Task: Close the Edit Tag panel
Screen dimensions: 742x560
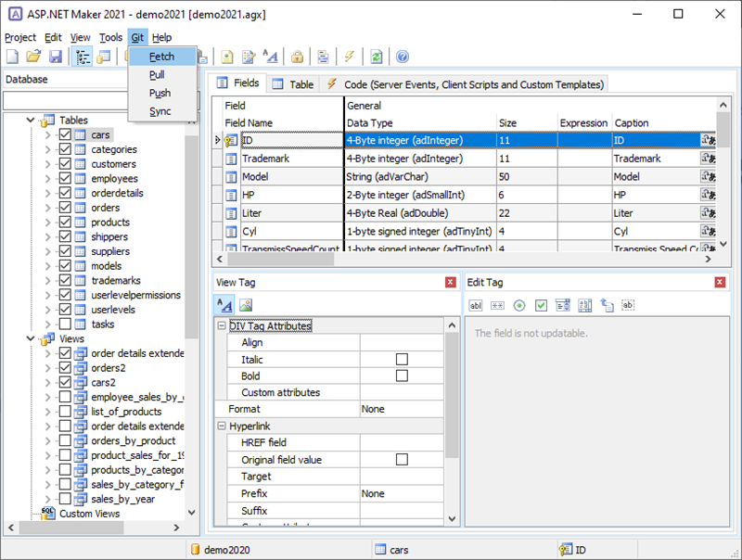Action: pyautogui.click(x=720, y=283)
